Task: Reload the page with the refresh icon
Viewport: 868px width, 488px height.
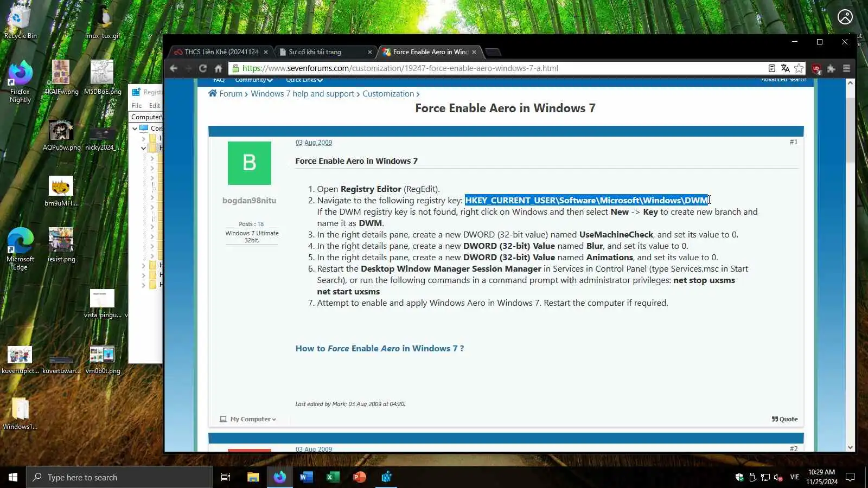Action: pyautogui.click(x=203, y=68)
